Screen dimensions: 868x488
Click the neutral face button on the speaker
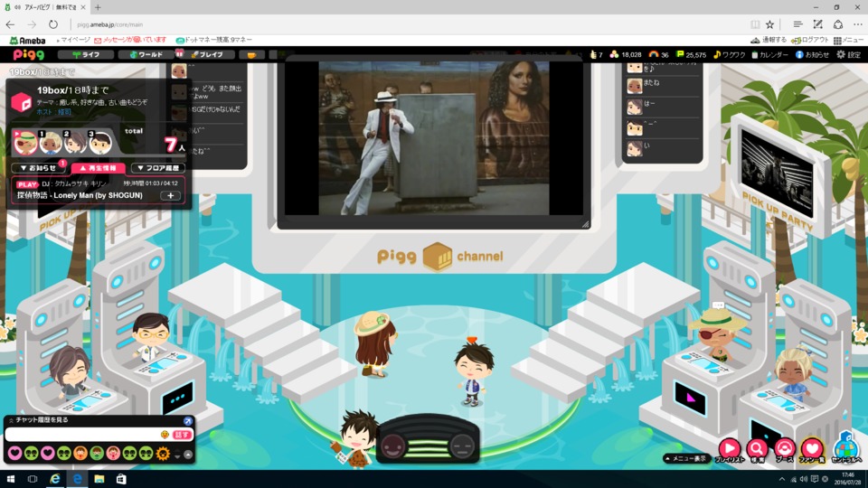tap(462, 445)
